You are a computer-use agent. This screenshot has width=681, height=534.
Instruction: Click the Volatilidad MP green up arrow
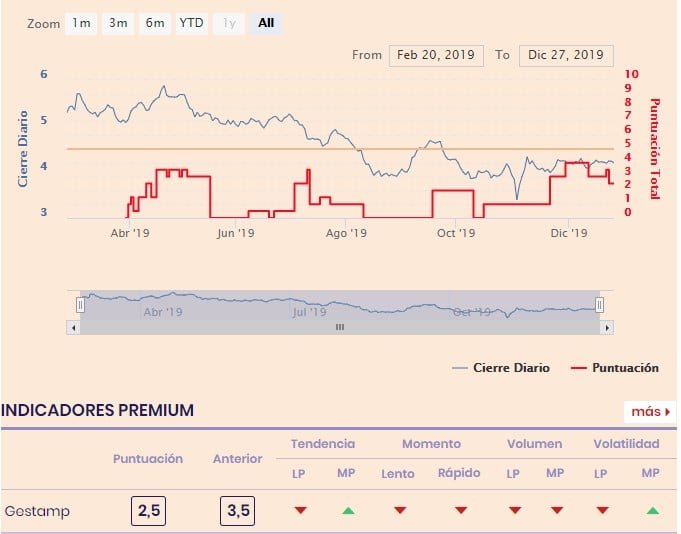(x=652, y=511)
